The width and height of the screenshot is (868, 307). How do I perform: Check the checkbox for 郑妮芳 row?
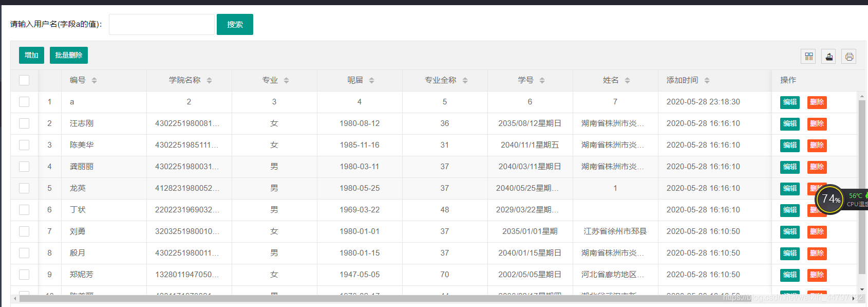pyautogui.click(x=24, y=275)
